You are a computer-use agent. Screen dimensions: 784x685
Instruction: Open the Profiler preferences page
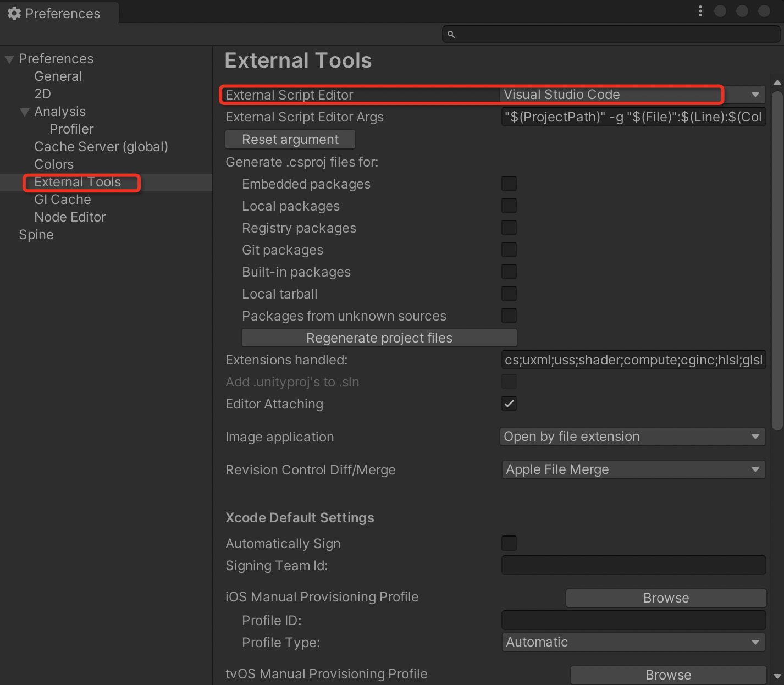pos(71,129)
